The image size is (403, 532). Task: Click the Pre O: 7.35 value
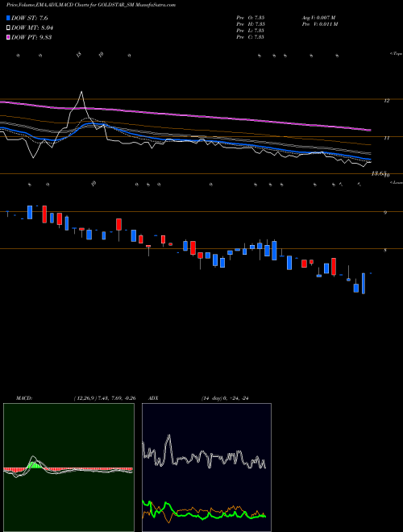[251, 18]
